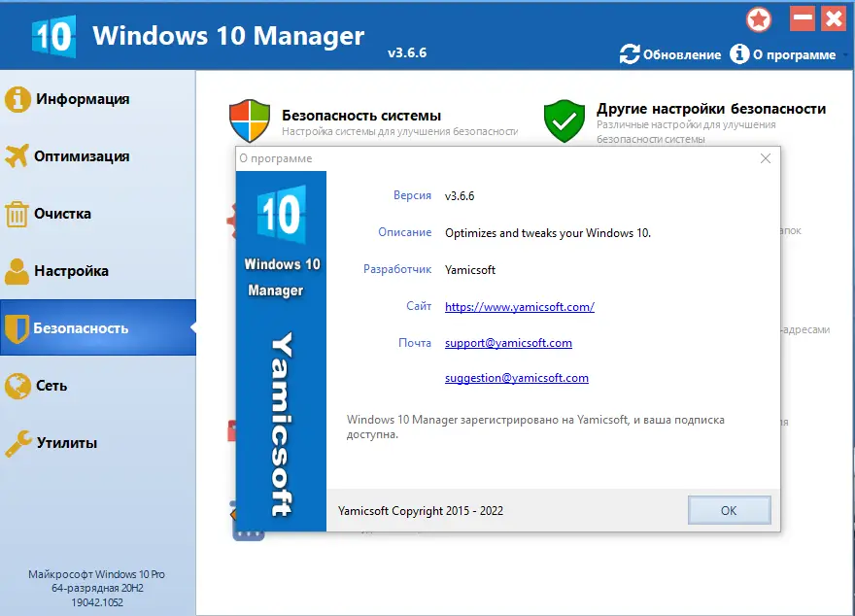Viewport: 855px width, 616px height.
Task: Open Обновление in the header
Action: coord(670,54)
